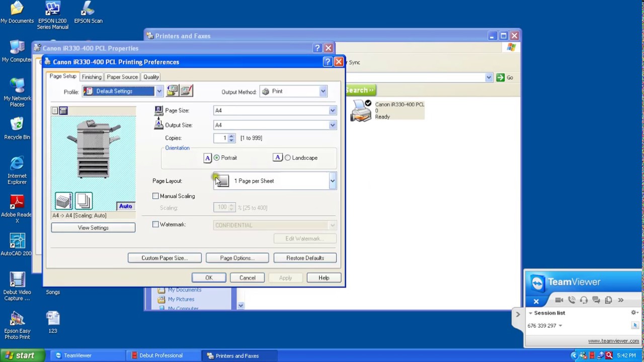This screenshot has width=644, height=362.
Task: Select the collated pages icon in preview
Action: (x=84, y=201)
